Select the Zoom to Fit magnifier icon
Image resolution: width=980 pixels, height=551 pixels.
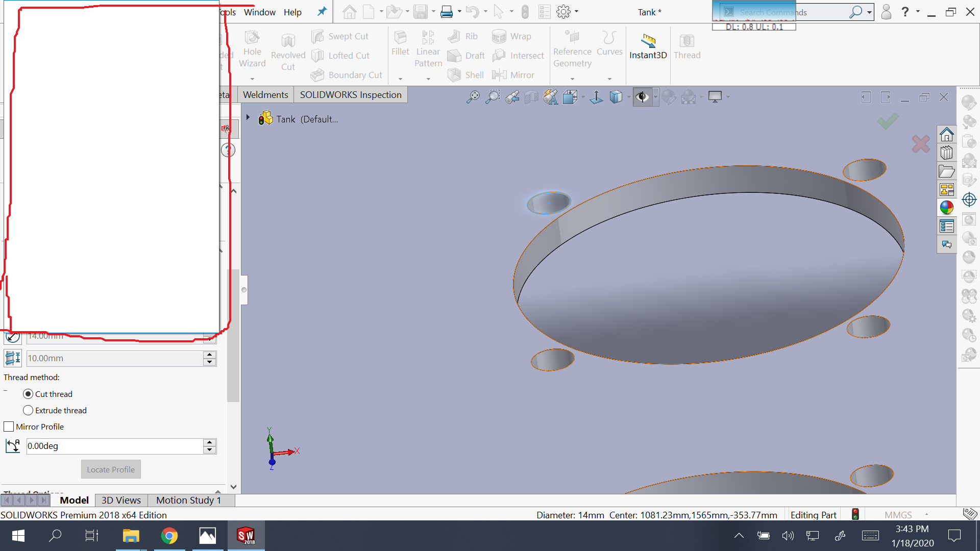473,97
